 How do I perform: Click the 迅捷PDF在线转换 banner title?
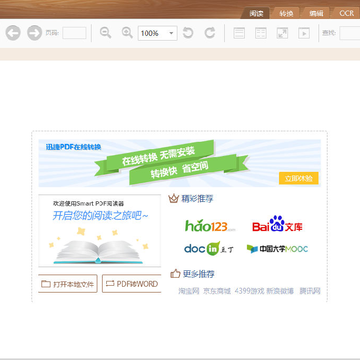pyautogui.click(x=73, y=147)
